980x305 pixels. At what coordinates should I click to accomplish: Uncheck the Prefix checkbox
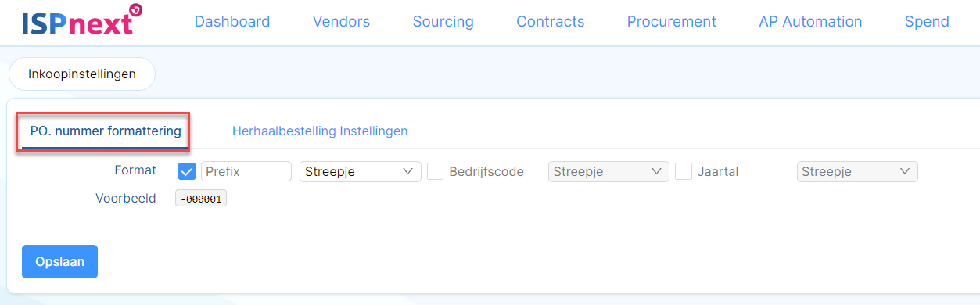tap(187, 171)
